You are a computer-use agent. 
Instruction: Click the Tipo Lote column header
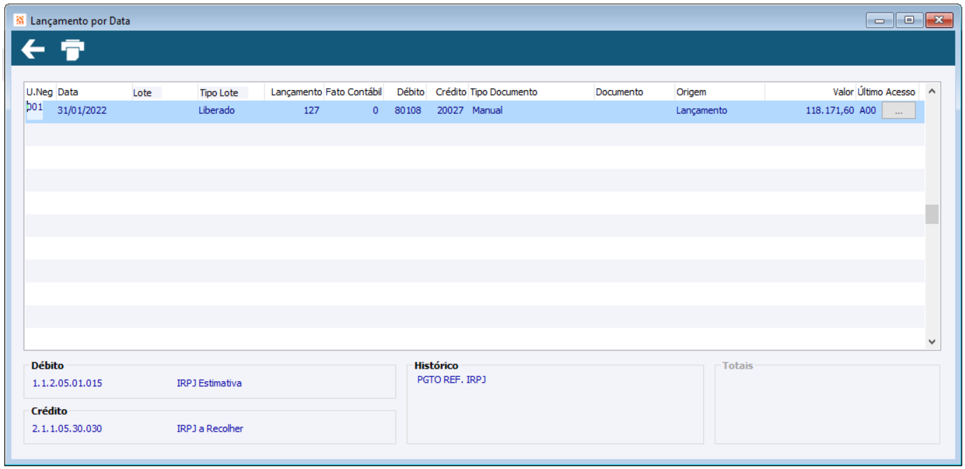pyautogui.click(x=230, y=92)
